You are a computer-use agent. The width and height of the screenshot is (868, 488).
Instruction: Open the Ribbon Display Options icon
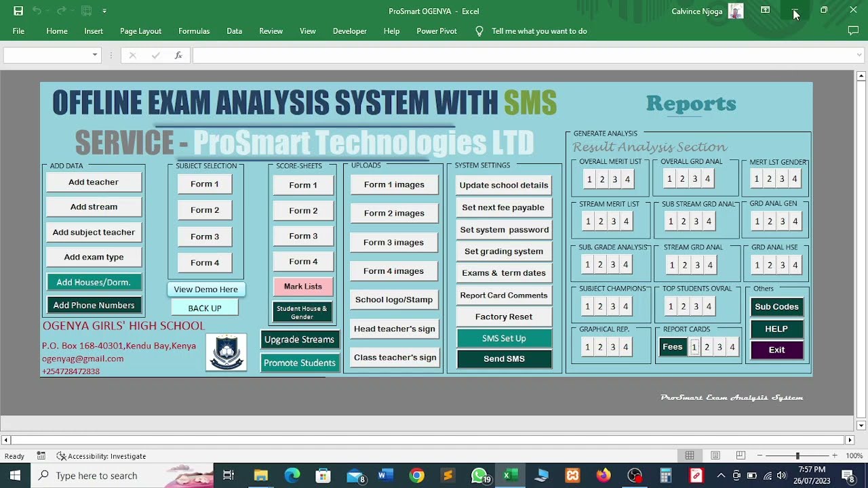tap(765, 10)
